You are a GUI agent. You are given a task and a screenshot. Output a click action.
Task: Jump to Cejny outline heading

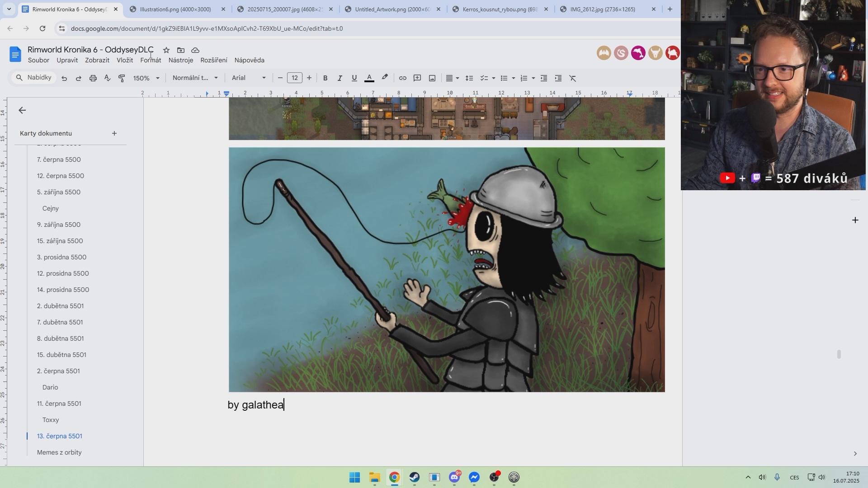tap(51, 208)
